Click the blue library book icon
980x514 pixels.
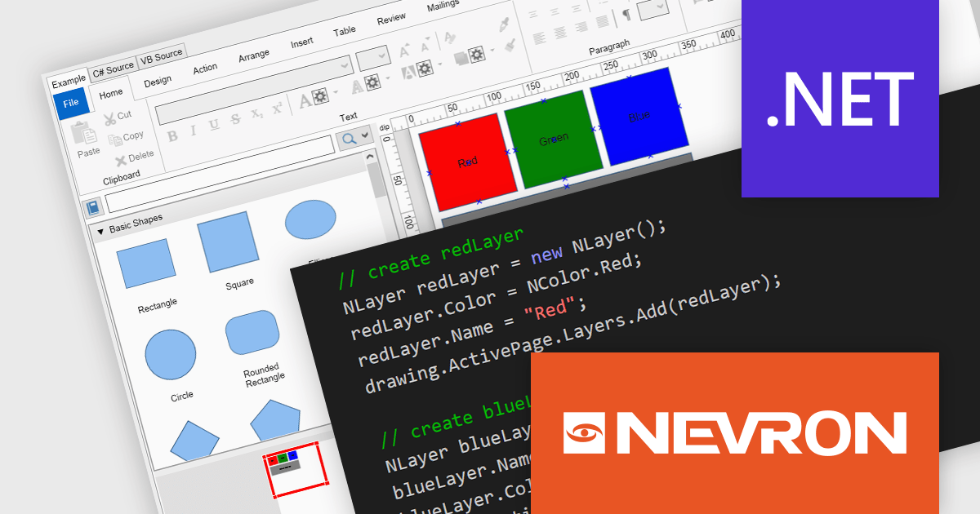pos(92,207)
